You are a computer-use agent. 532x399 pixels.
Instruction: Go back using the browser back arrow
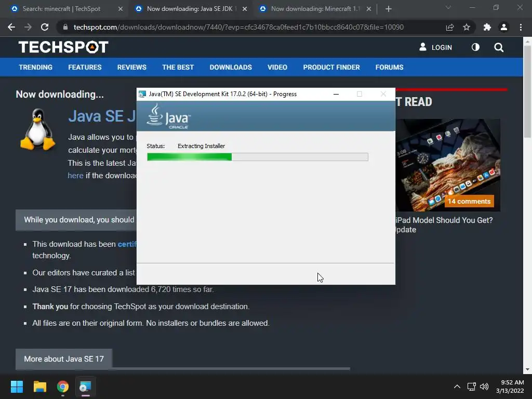pyautogui.click(x=11, y=27)
